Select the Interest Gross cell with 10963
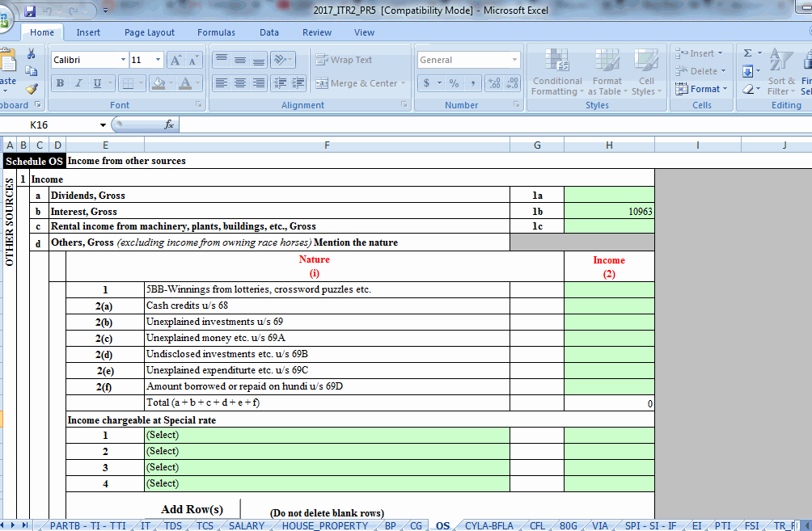 coord(609,211)
